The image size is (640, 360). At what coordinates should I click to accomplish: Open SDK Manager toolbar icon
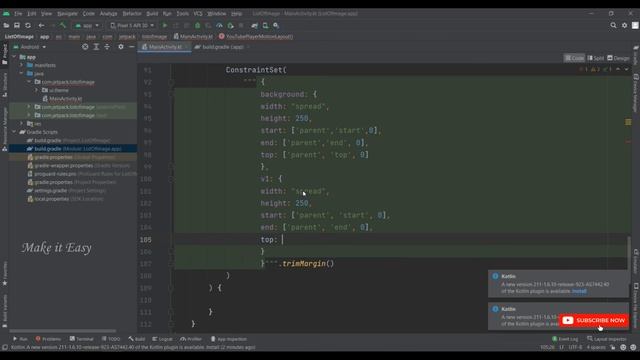click(276, 25)
